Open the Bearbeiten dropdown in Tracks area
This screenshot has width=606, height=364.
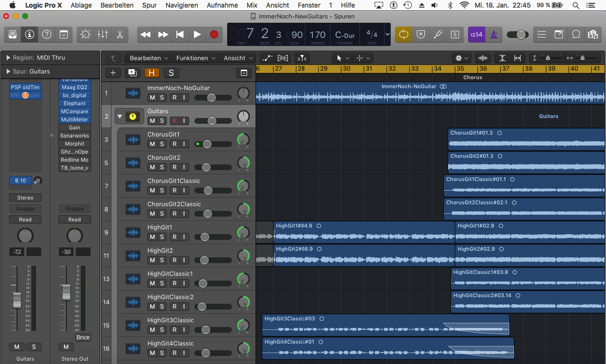pos(149,58)
